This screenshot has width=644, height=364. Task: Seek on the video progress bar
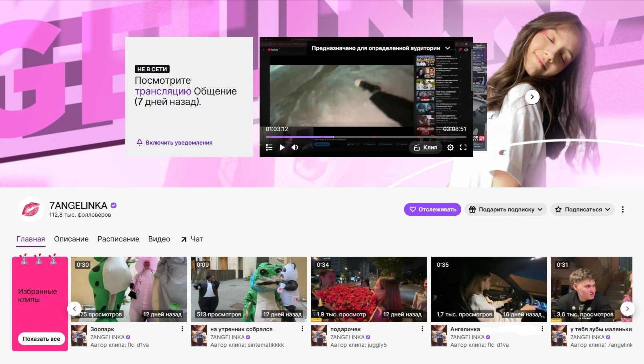(366, 137)
